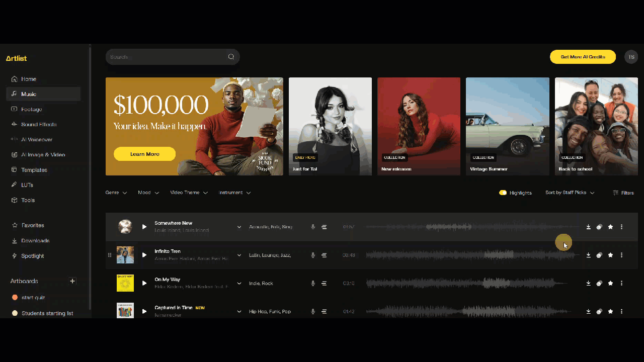644x362 pixels.
Task: Open the TS user profile avatar
Action: (x=631, y=57)
